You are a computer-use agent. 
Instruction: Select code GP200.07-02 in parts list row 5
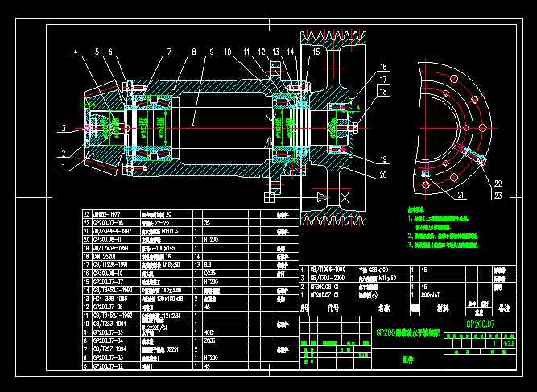click(108, 366)
